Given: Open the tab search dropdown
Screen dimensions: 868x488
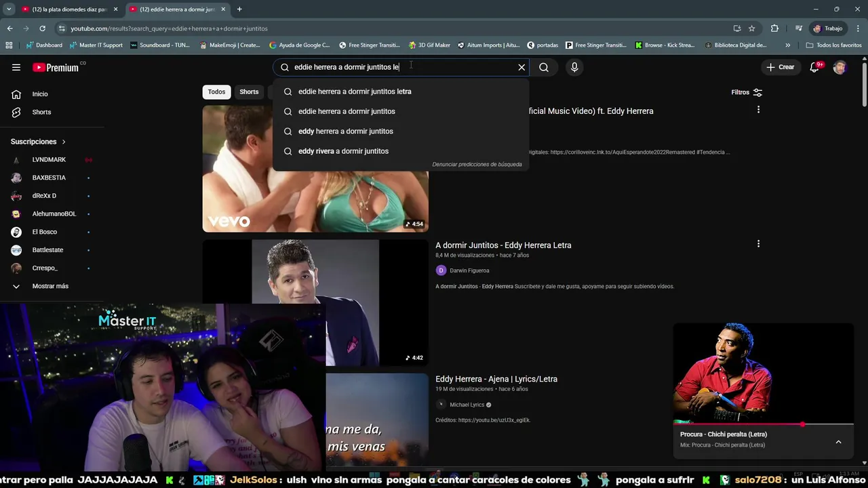Looking at the screenshot, I should coord(9,9).
